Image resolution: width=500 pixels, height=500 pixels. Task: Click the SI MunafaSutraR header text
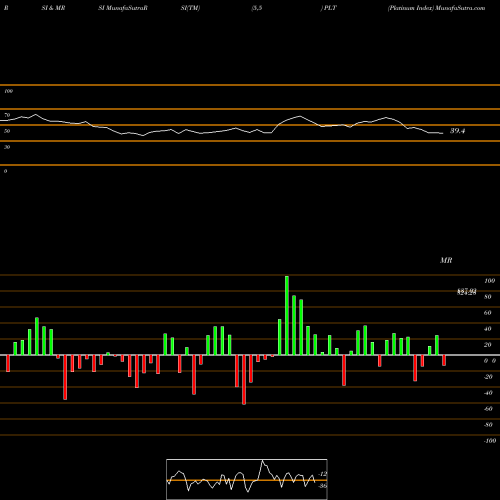coord(123,8)
